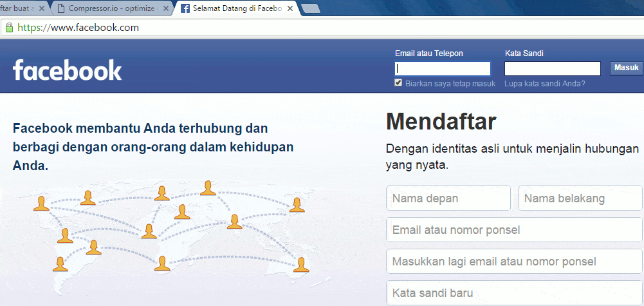Switch to the Compressor.io tab
Screen dimensions: 644x306
(x=111, y=8)
